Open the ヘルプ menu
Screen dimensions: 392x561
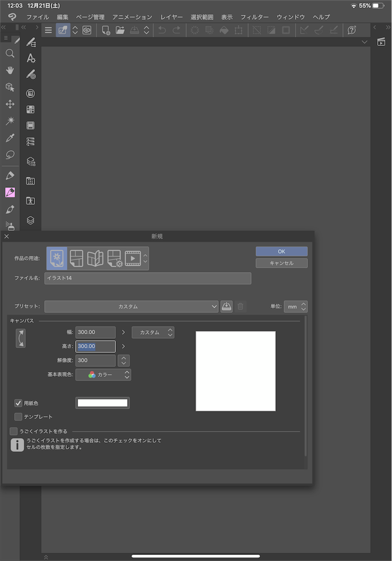point(321,17)
